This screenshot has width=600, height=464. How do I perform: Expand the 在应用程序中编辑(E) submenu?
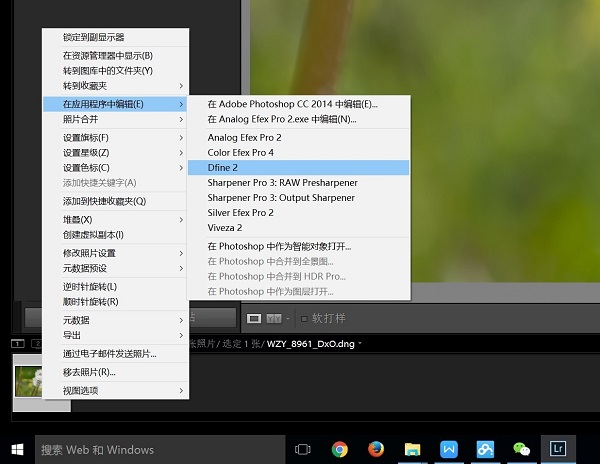(x=115, y=104)
